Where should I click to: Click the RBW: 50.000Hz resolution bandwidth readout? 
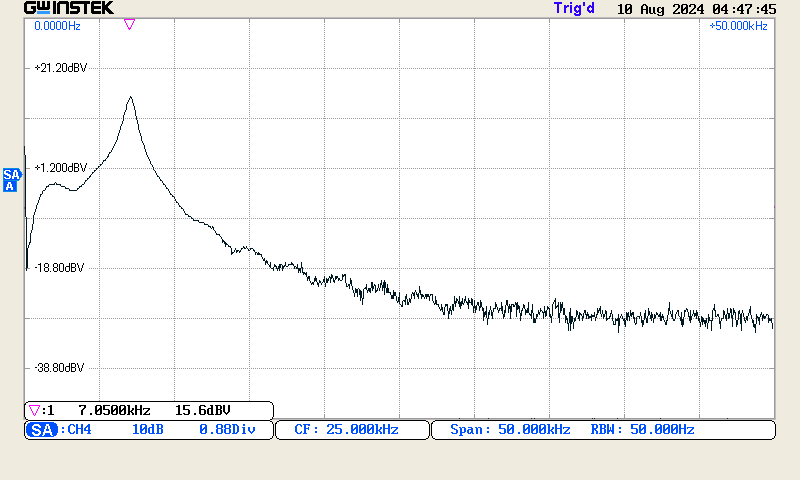(x=642, y=430)
